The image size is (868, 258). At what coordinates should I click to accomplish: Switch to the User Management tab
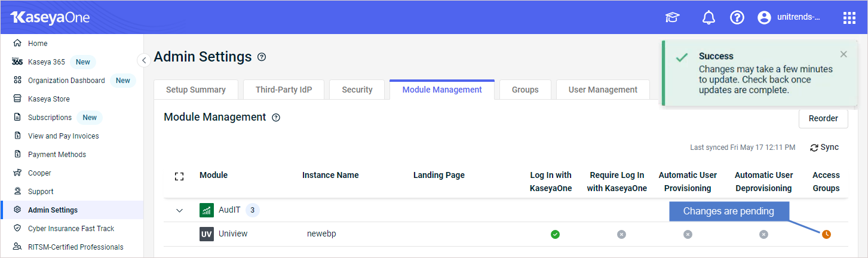click(x=603, y=90)
